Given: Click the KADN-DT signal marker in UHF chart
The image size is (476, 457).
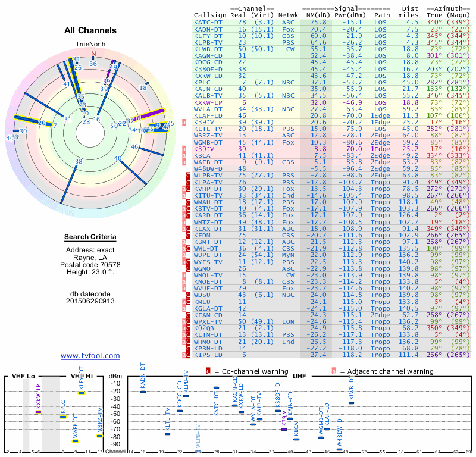Looking at the screenshot, I should pyautogui.click(x=143, y=392).
